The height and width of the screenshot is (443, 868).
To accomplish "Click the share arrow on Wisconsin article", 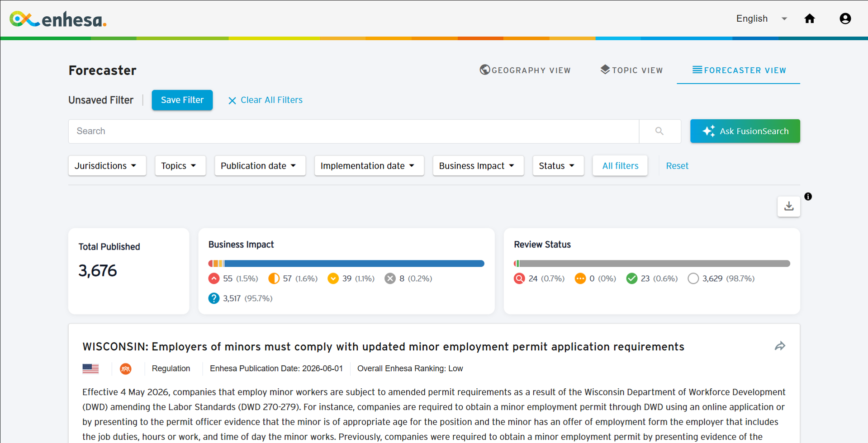I will [780, 346].
